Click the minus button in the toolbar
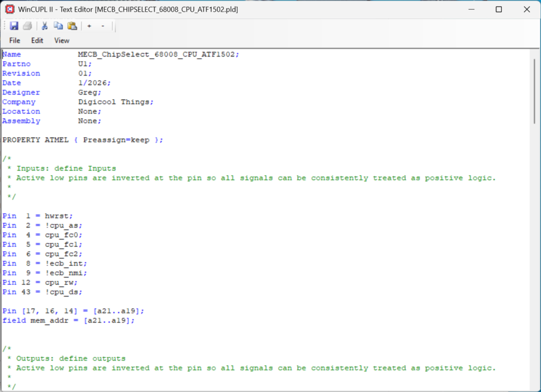This screenshot has width=541, height=392. (102, 26)
